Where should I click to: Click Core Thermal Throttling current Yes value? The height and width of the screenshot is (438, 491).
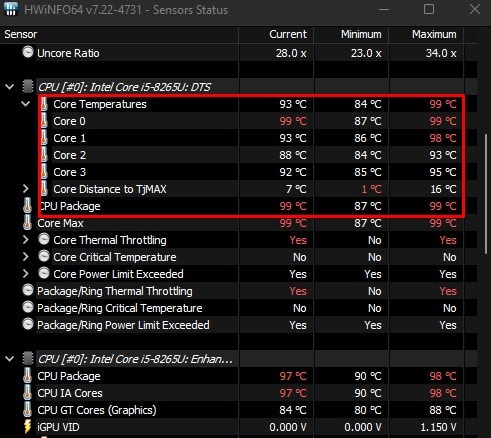(298, 240)
